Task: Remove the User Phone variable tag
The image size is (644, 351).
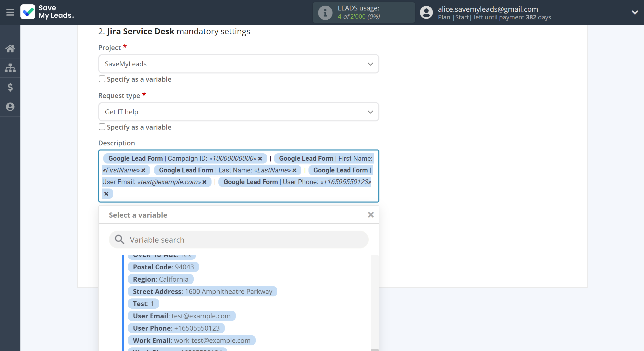Action: click(106, 194)
